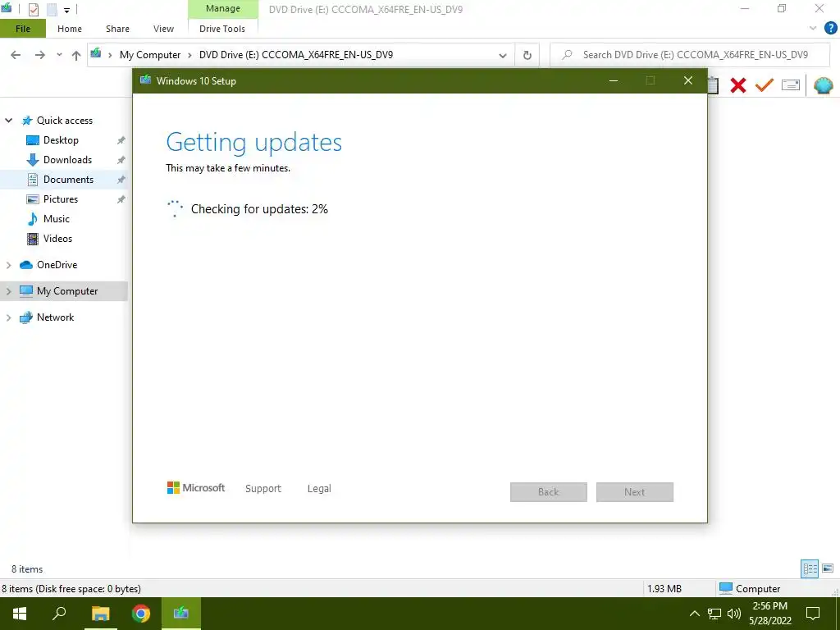Click the Next button in Setup
The width and height of the screenshot is (840, 630).
pos(635,492)
